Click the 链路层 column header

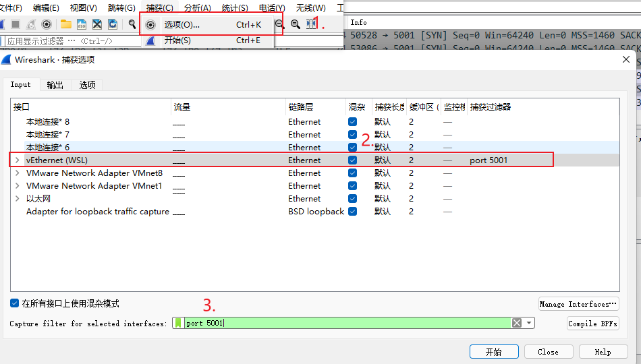pos(316,107)
